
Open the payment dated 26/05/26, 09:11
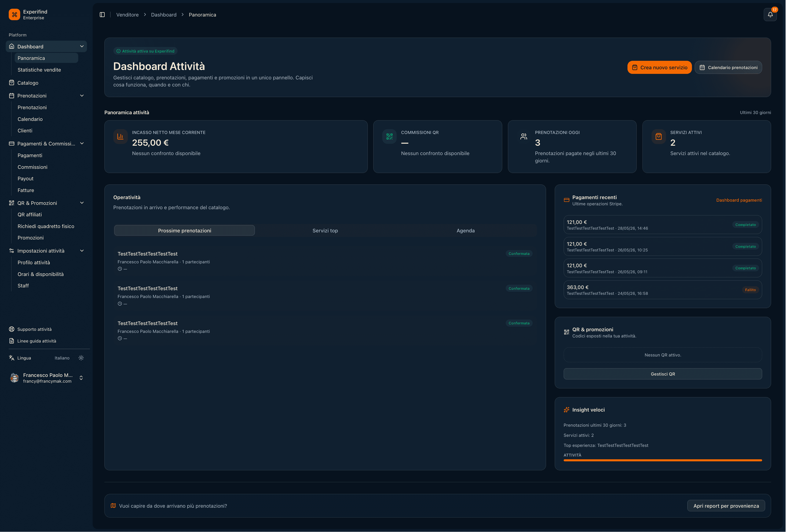(663, 268)
